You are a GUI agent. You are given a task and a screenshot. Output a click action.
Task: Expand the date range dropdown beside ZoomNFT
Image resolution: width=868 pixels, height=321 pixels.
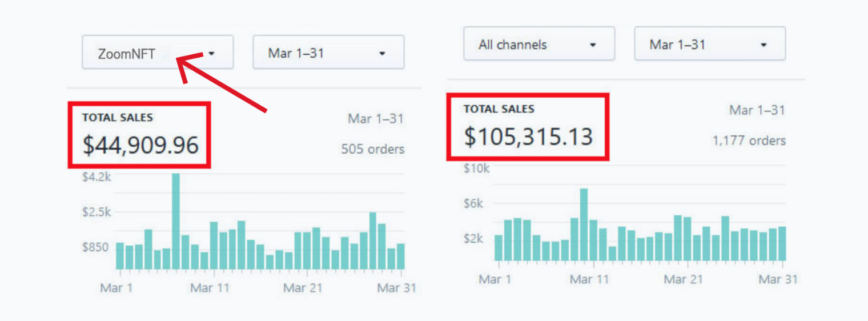click(328, 53)
